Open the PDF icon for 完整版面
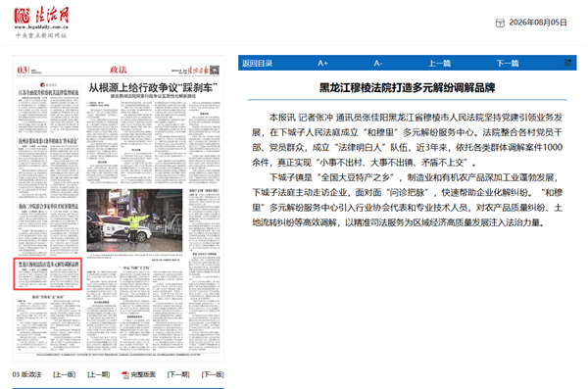Screen dimensions: 588x389 [x=124, y=374]
